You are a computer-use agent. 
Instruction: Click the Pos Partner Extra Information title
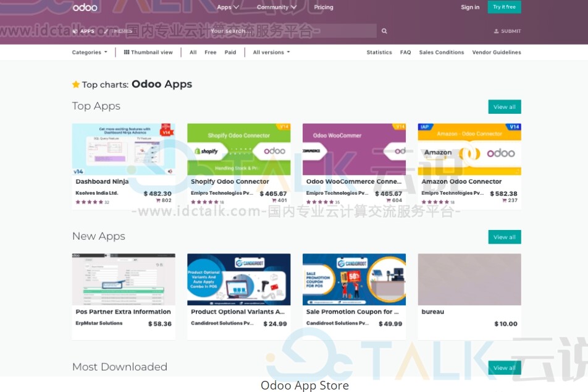(124, 312)
